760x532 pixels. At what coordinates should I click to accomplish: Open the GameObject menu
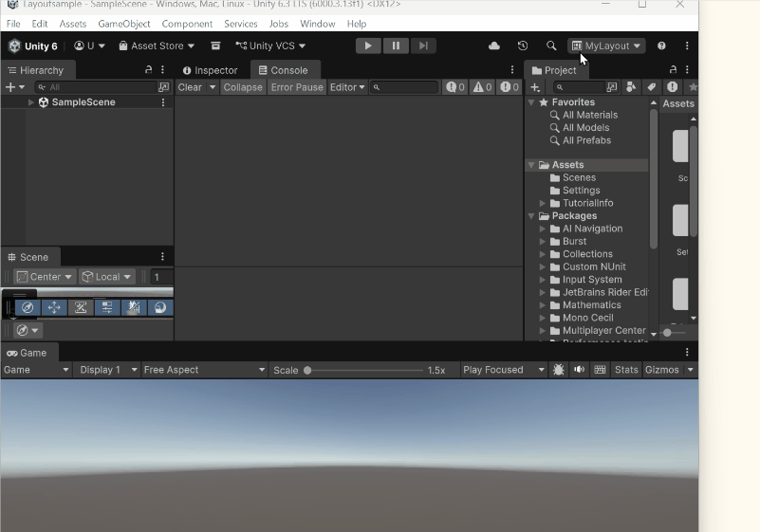click(x=124, y=24)
